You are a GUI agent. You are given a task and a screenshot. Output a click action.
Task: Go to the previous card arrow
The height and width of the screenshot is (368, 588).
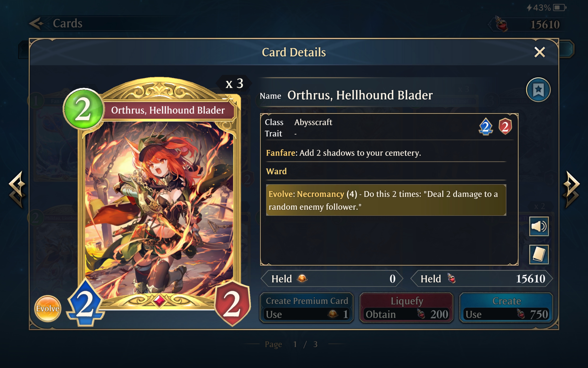(x=17, y=189)
